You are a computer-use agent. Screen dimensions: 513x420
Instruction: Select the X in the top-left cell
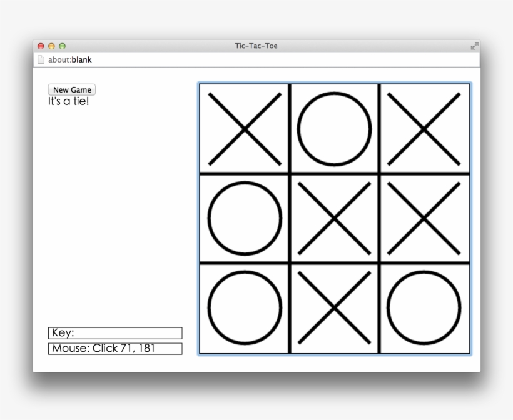click(x=244, y=126)
